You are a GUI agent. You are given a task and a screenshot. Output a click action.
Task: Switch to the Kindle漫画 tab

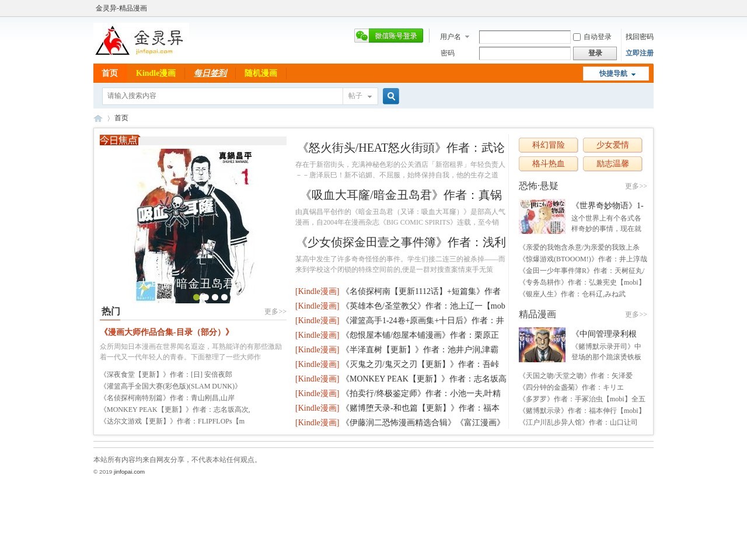coord(155,73)
